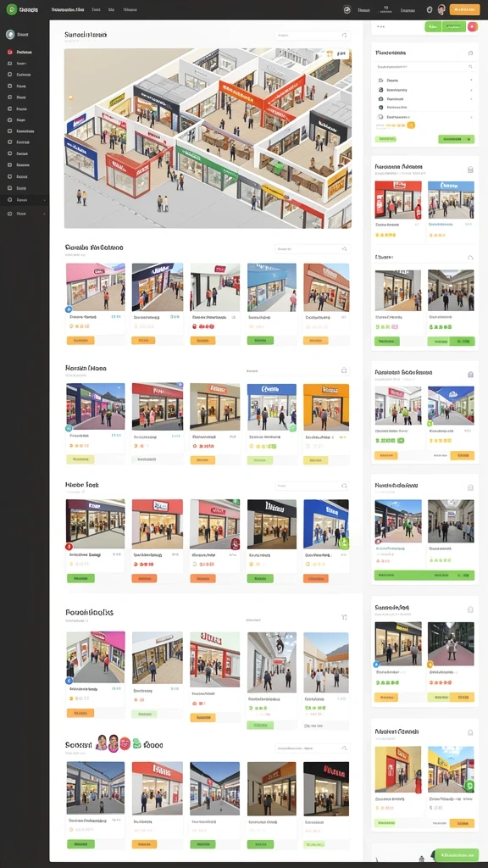Expand first row arrow in right list card
This screenshot has height=868, width=488.
[471, 80]
